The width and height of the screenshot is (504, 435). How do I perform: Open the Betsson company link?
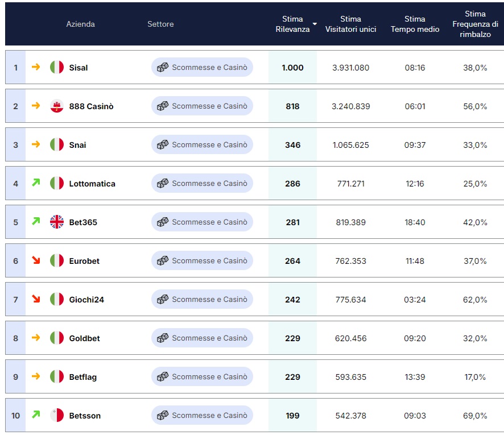coord(85,416)
